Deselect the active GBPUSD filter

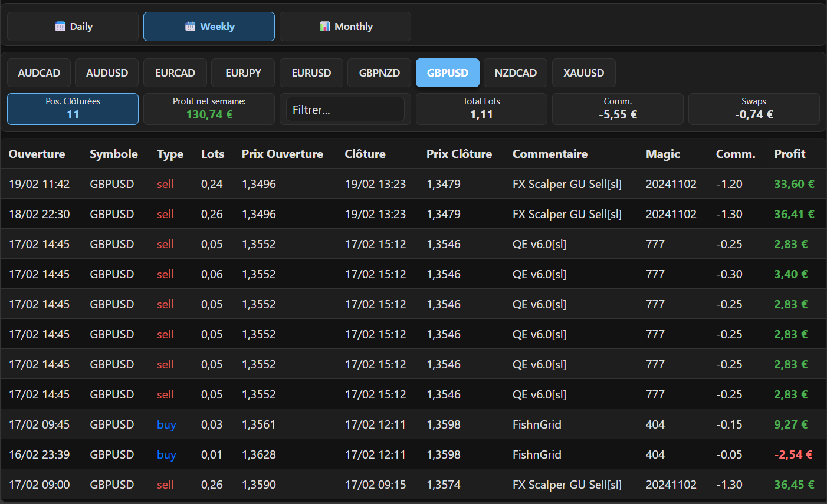coord(448,73)
